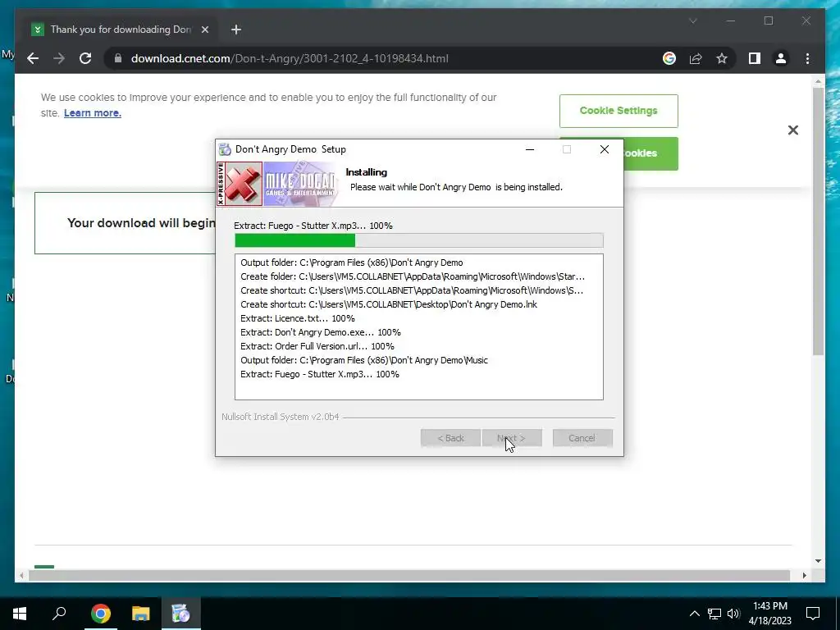Viewport: 840px width, 630px height.
Task: Open the Windows Start menu
Action: click(x=20, y=614)
